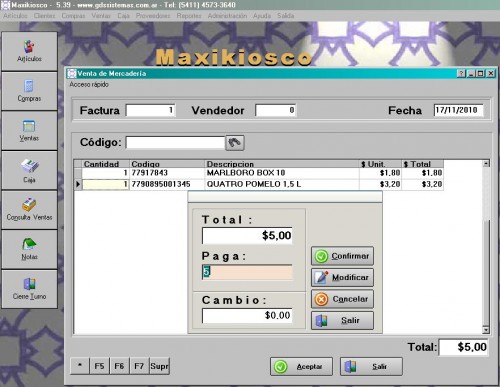Open the Caja cash register icon
500x387 pixels.
point(29,170)
